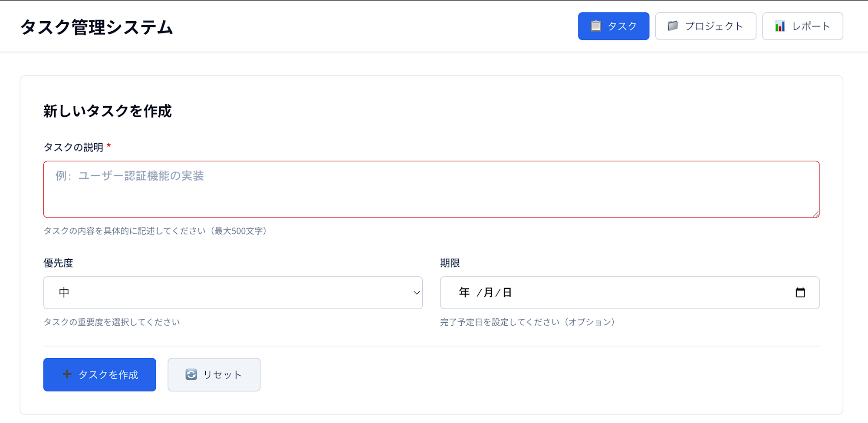Click the resize handle of the description box
This screenshot has height=423, width=868.
816,214
